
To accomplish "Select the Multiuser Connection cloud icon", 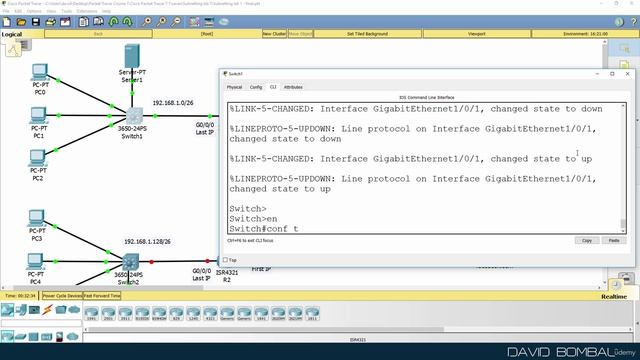I will click(x=74, y=310).
